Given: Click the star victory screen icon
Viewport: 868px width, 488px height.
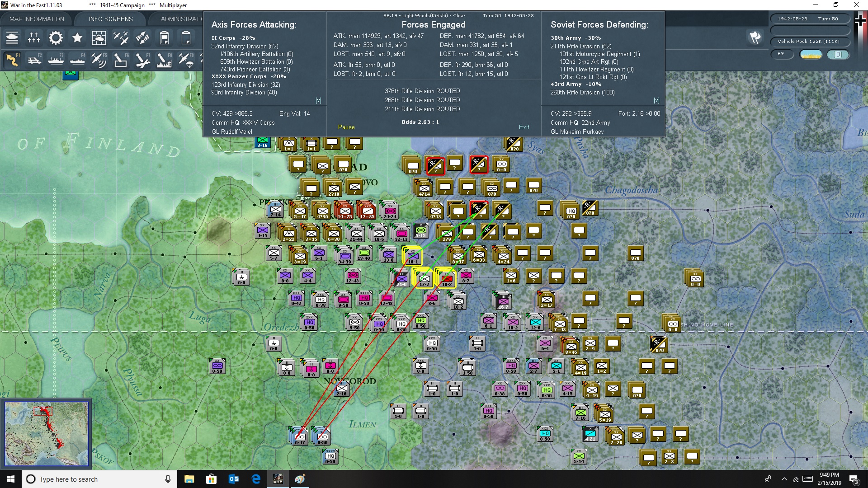Looking at the screenshot, I should tap(77, 38).
